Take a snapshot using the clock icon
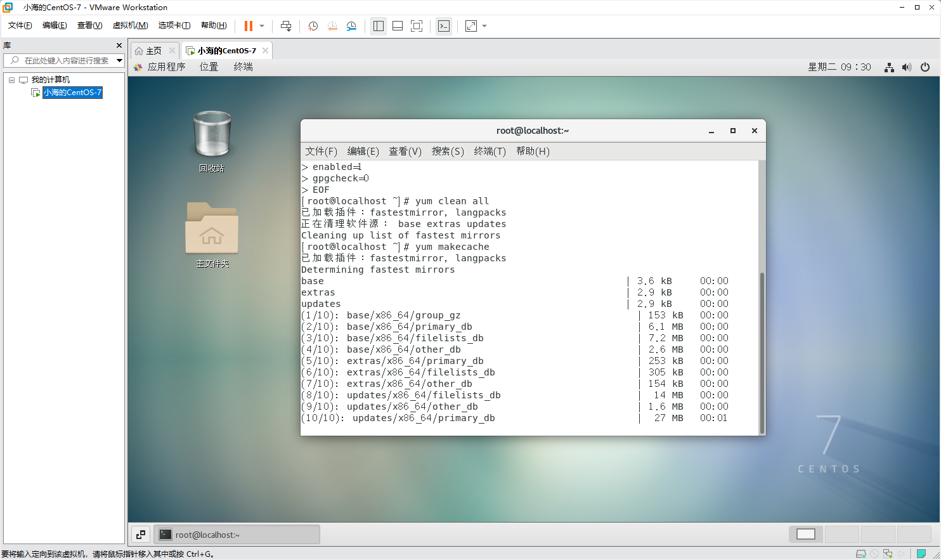Viewport: 941px width, 560px height. click(313, 26)
